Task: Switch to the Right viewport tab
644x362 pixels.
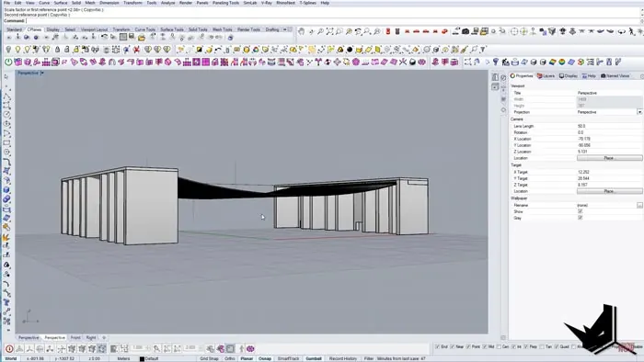Action: click(91, 338)
